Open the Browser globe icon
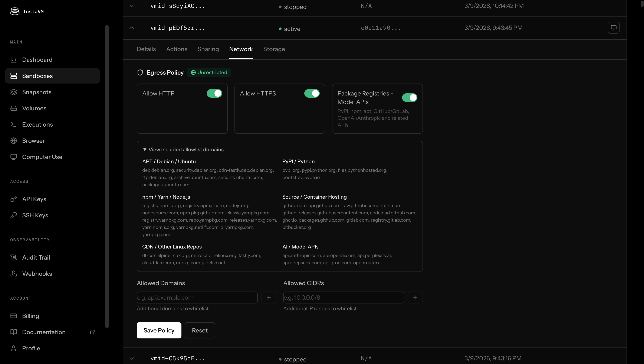 [x=13, y=141]
